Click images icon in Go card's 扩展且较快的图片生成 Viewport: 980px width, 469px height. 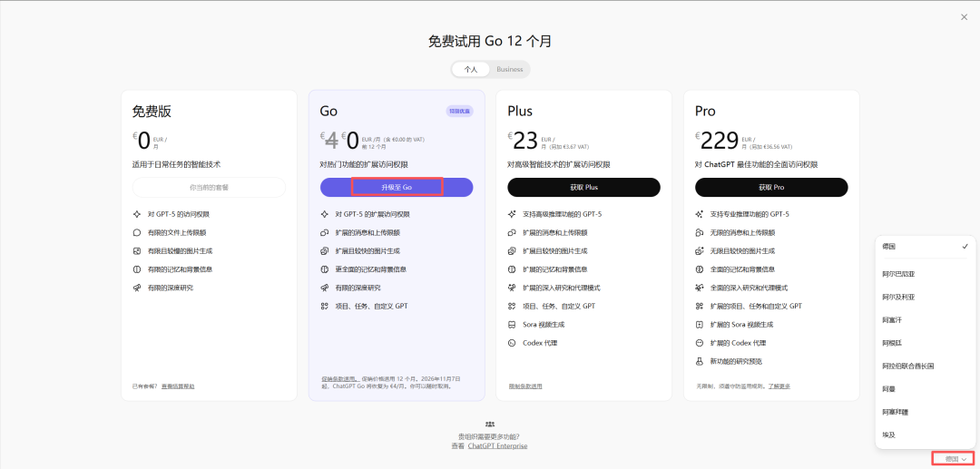(x=324, y=251)
